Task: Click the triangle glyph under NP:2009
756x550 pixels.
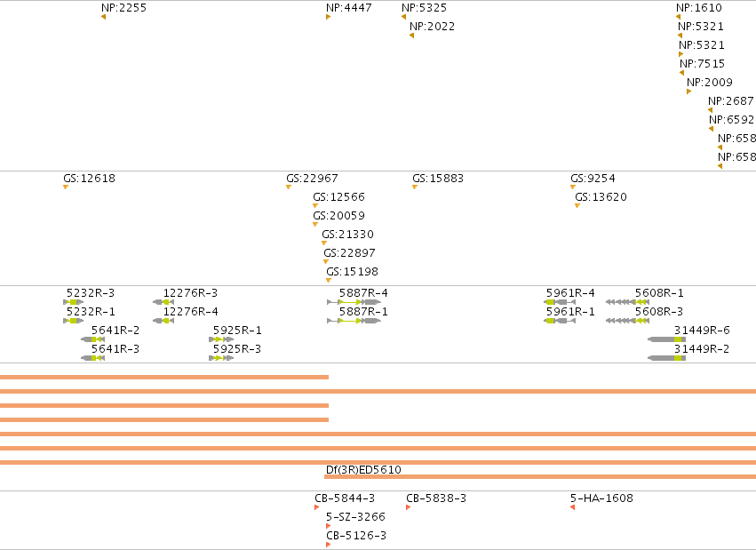Action: pos(689,92)
